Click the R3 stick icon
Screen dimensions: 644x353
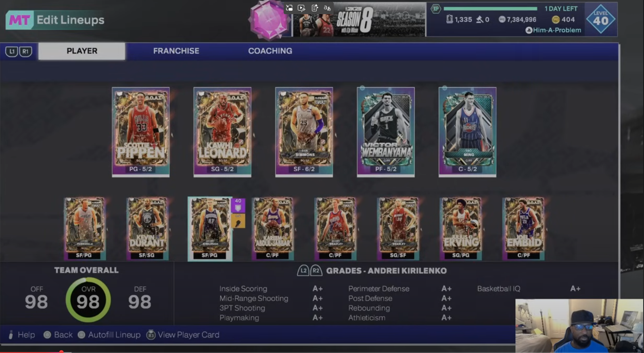(151, 335)
